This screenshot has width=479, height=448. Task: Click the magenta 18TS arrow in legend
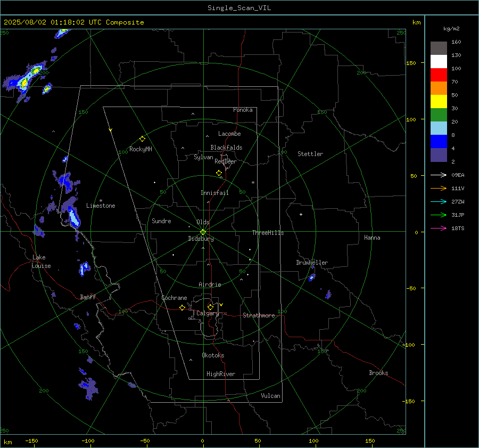coord(439,229)
